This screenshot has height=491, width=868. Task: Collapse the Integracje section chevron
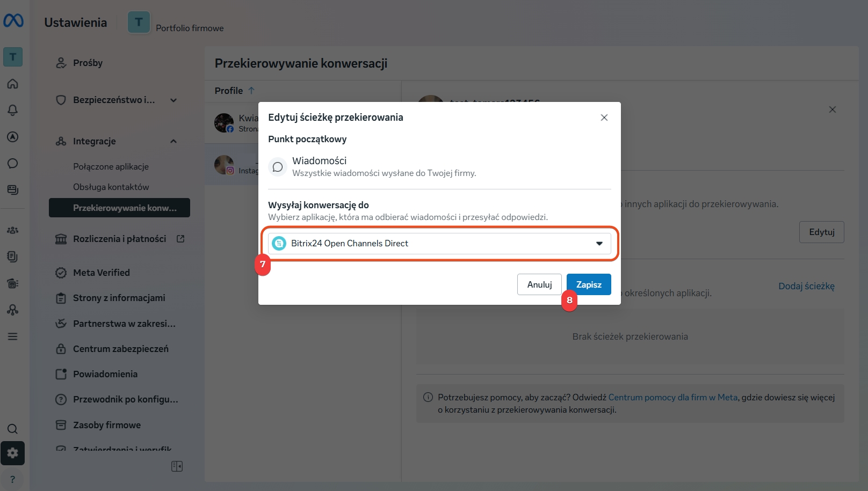pos(173,141)
